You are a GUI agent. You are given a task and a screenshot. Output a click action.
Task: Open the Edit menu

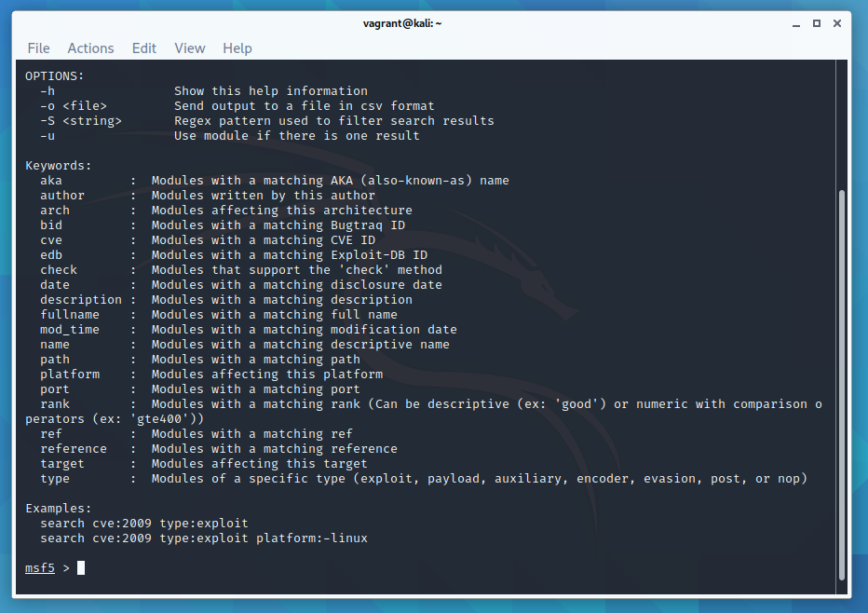144,48
